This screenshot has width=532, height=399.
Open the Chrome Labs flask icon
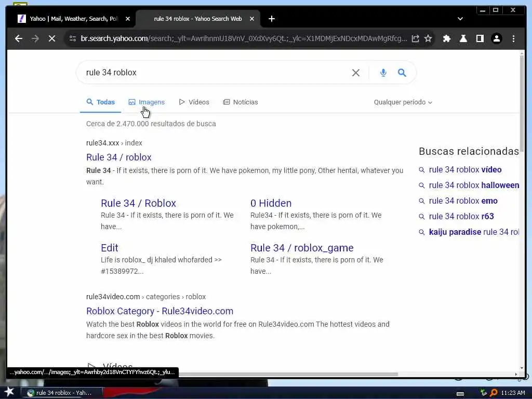463,38
